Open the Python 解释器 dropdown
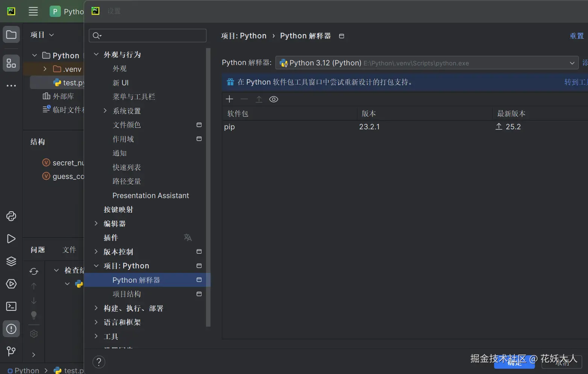This screenshot has width=588, height=374. pos(427,63)
